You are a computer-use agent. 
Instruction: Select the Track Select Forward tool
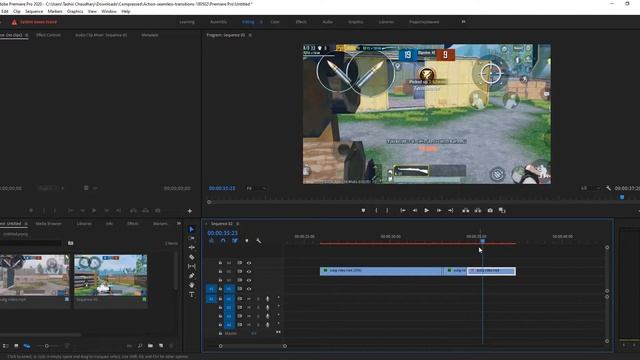(x=191, y=238)
